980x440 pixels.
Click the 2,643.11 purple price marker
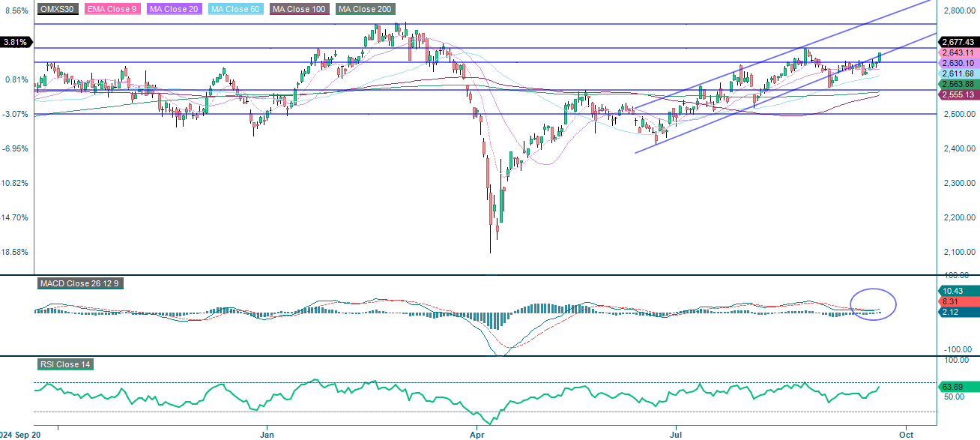(x=960, y=54)
